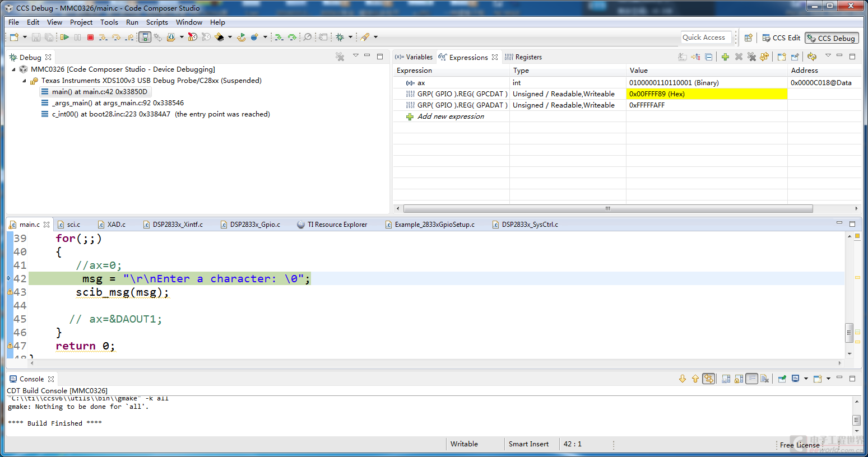Click the Continuous Refresh icon in Expressions
This screenshot has height=457, width=868.
(812, 57)
